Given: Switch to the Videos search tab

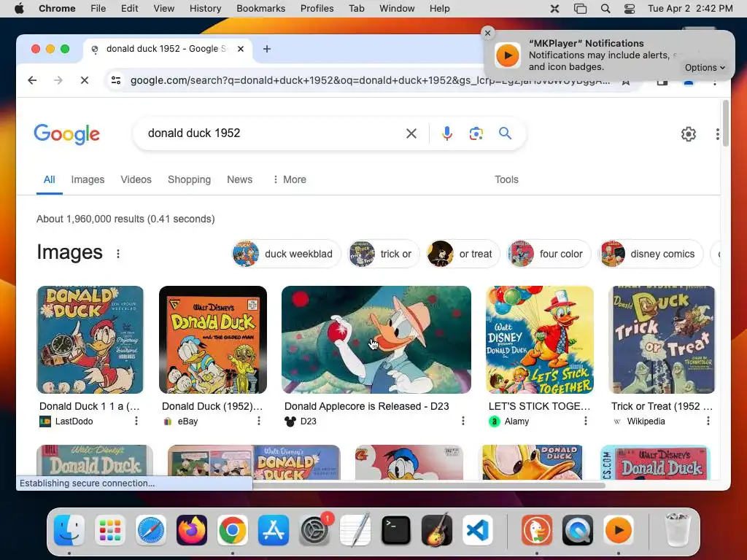Looking at the screenshot, I should click(x=136, y=179).
